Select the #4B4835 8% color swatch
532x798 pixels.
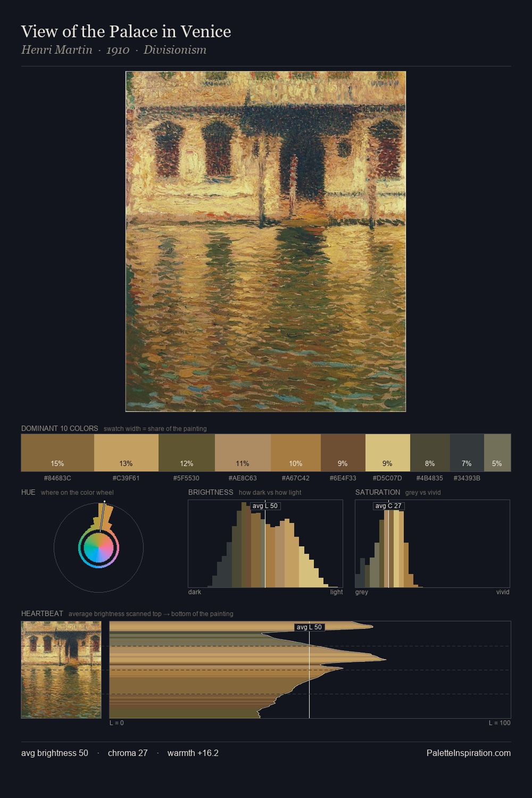pyautogui.click(x=430, y=453)
